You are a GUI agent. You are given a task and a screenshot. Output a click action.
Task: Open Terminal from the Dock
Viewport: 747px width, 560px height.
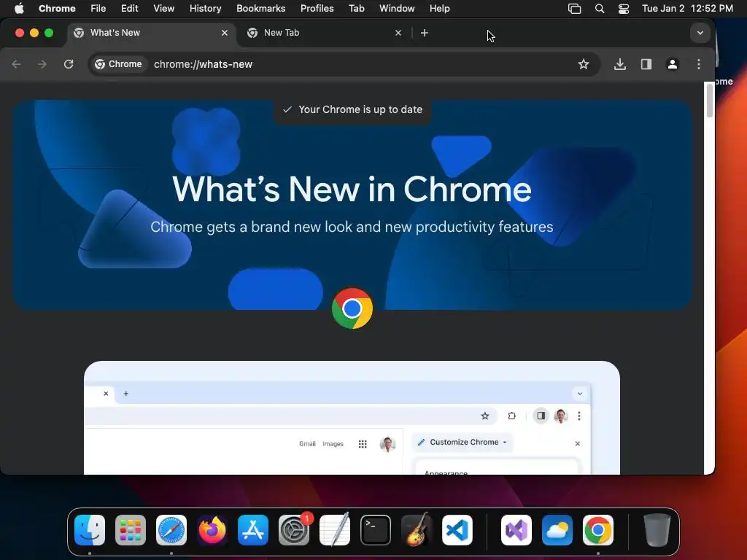tap(376, 530)
